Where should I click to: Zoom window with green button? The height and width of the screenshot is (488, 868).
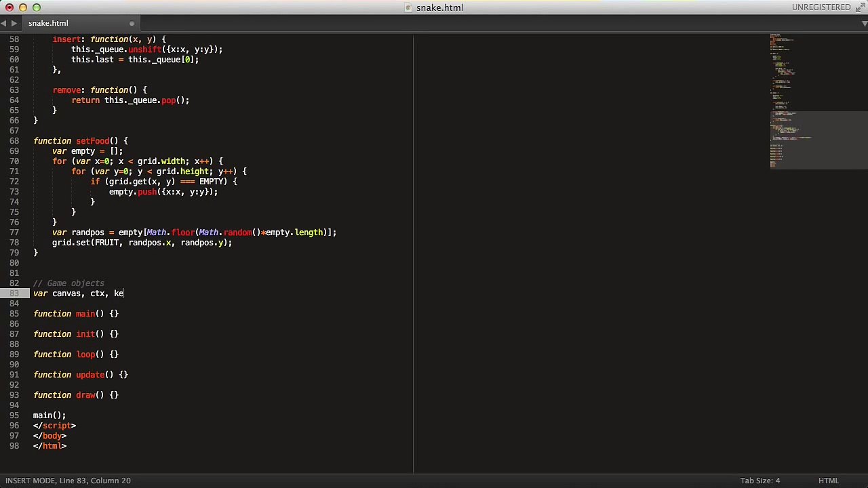37,7
